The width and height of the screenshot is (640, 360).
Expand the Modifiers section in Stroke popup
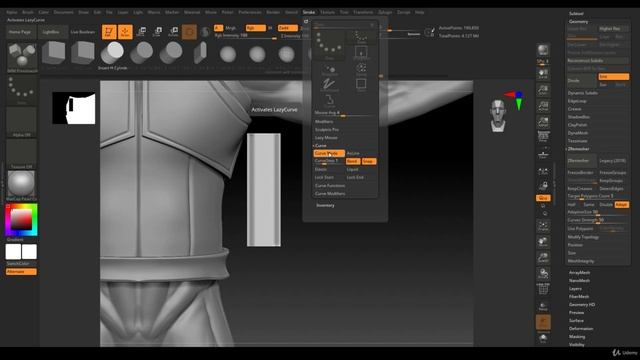tap(324, 122)
